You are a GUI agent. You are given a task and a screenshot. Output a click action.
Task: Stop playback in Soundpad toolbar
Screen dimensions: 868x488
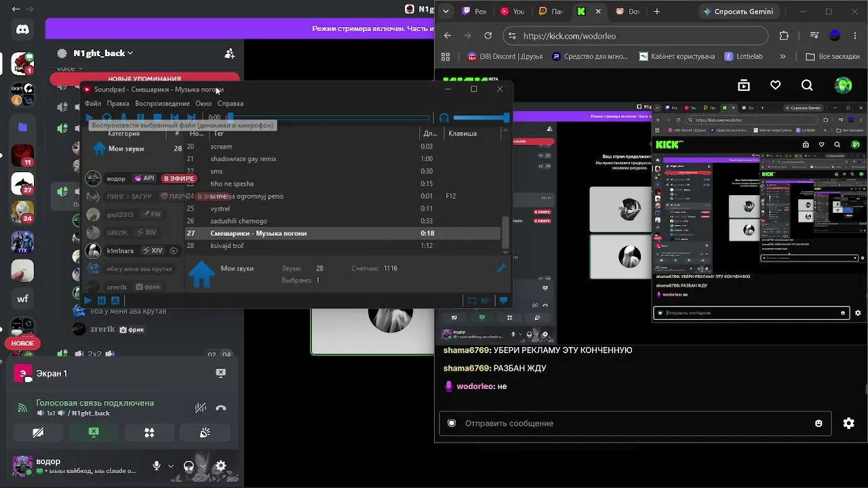[x=157, y=117]
